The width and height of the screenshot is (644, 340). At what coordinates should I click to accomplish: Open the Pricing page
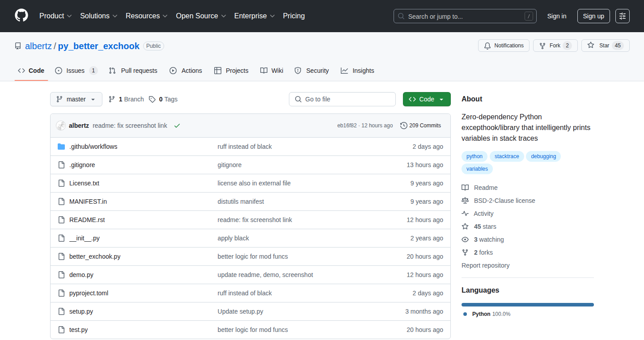point(294,16)
